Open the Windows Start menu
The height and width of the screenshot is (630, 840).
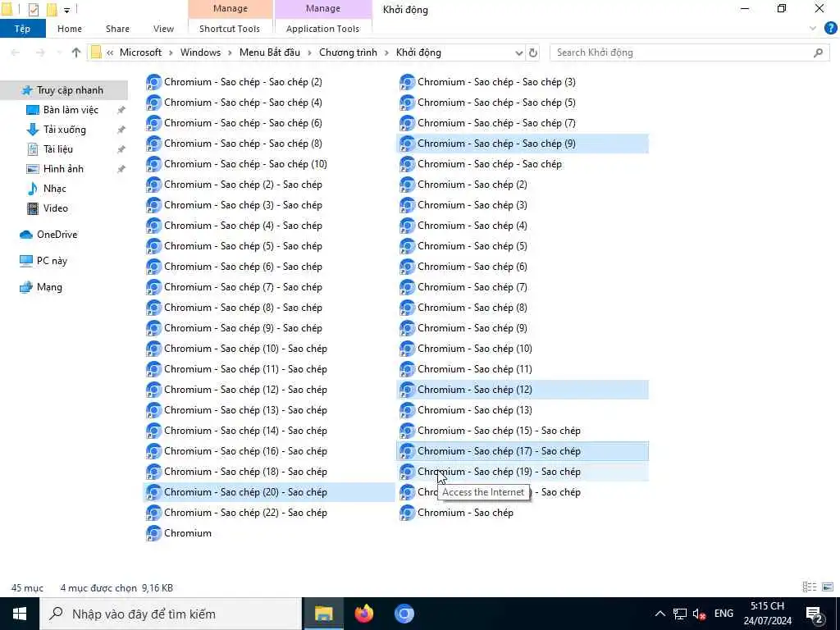click(20, 614)
